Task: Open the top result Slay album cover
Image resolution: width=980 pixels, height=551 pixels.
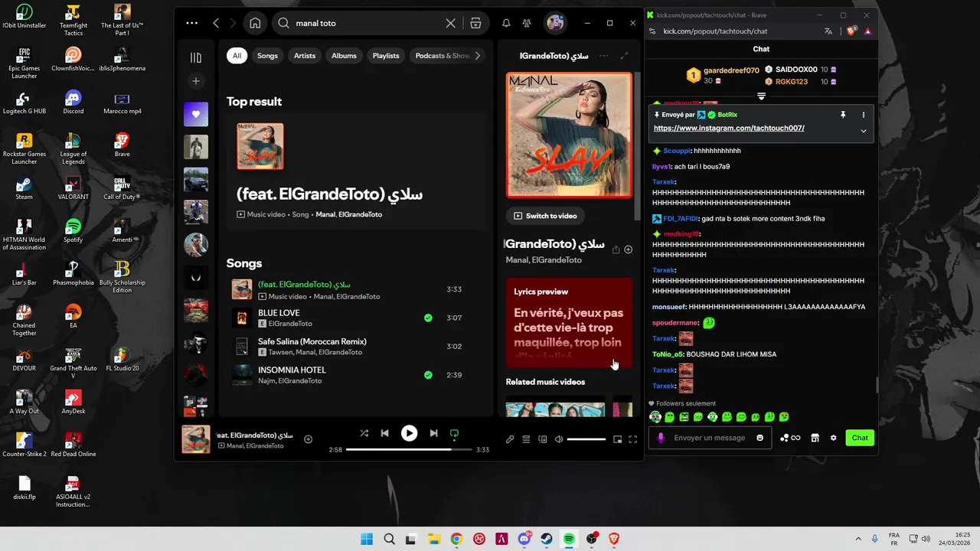Action: pyautogui.click(x=260, y=146)
